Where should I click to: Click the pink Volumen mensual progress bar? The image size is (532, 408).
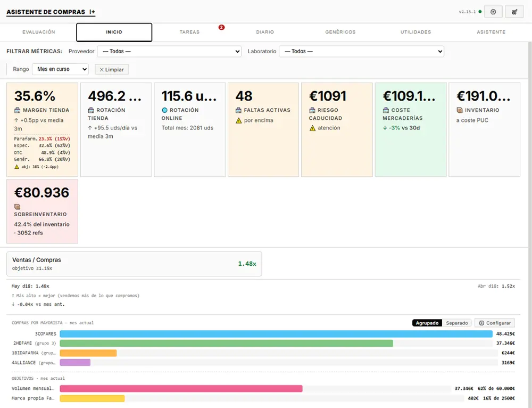[181, 388]
